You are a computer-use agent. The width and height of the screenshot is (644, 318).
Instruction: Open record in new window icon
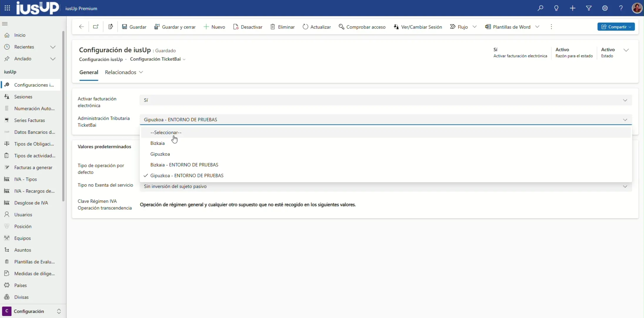point(96,27)
